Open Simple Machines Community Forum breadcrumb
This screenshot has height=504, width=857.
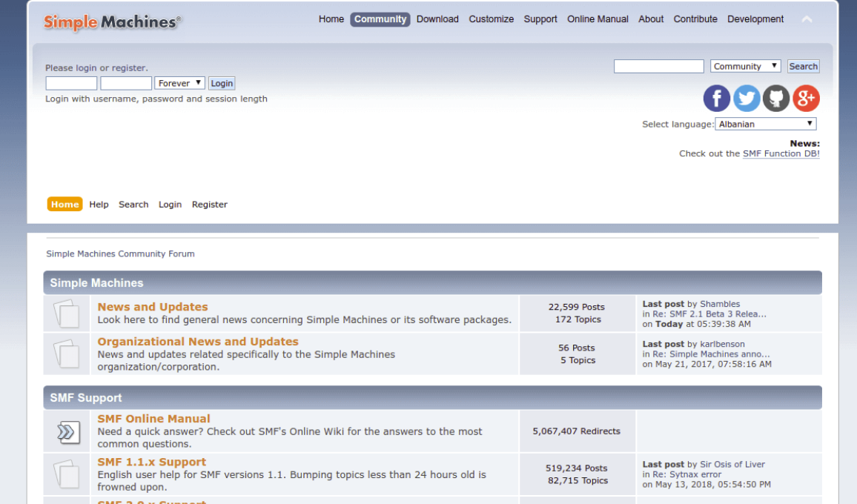point(120,253)
